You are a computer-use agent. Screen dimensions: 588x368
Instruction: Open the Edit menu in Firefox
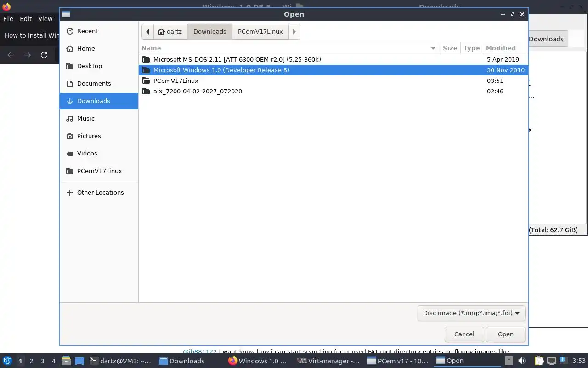click(26, 19)
